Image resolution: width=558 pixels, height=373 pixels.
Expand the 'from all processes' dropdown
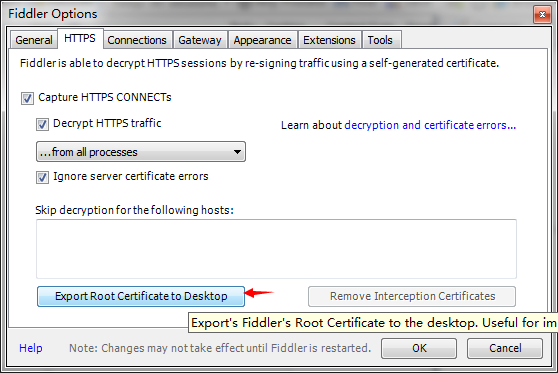[x=141, y=152]
